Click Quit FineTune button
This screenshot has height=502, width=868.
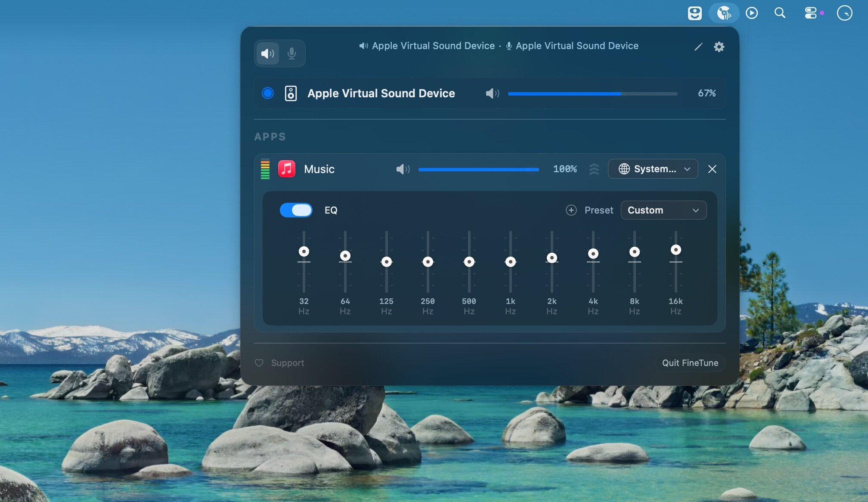690,363
